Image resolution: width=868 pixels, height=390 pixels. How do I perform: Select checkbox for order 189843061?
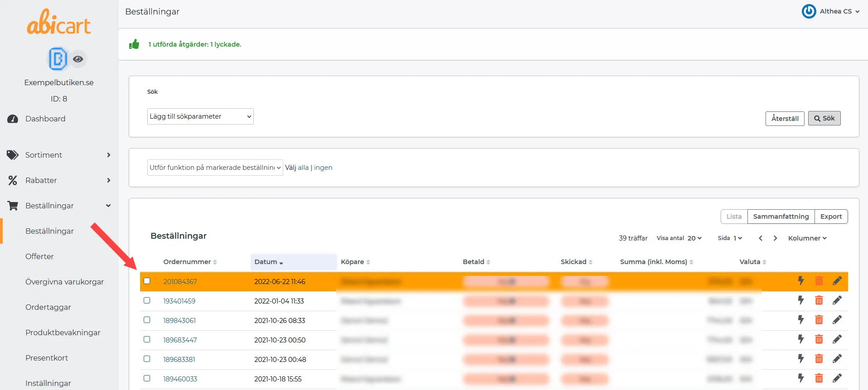point(147,320)
